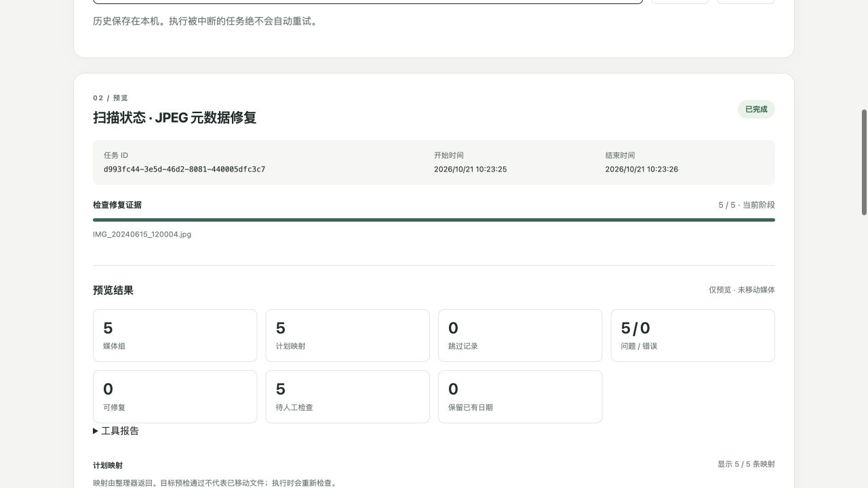Screen dimensions: 868x488
Task: Click the 计划映射 section heading above the note
Action: point(108,466)
